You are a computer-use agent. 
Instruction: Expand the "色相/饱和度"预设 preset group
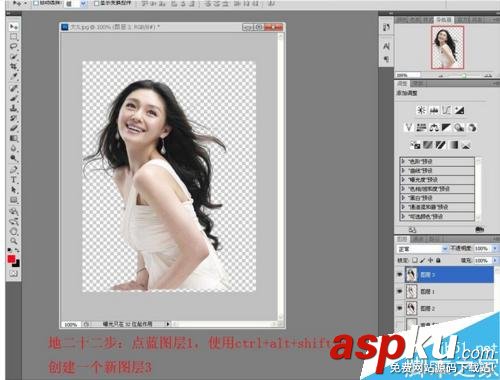pyautogui.click(x=403, y=189)
